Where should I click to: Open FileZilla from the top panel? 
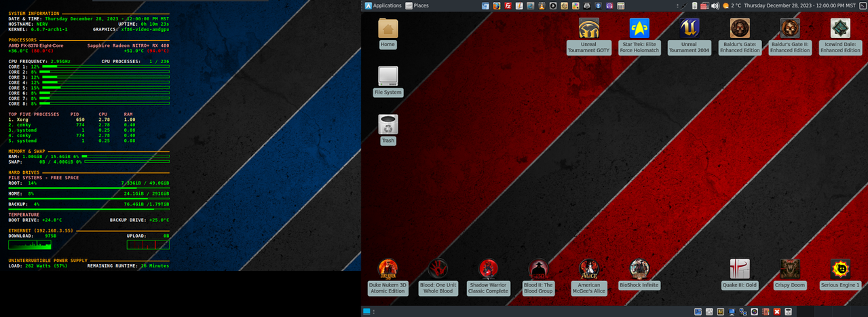click(x=508, y=5)
